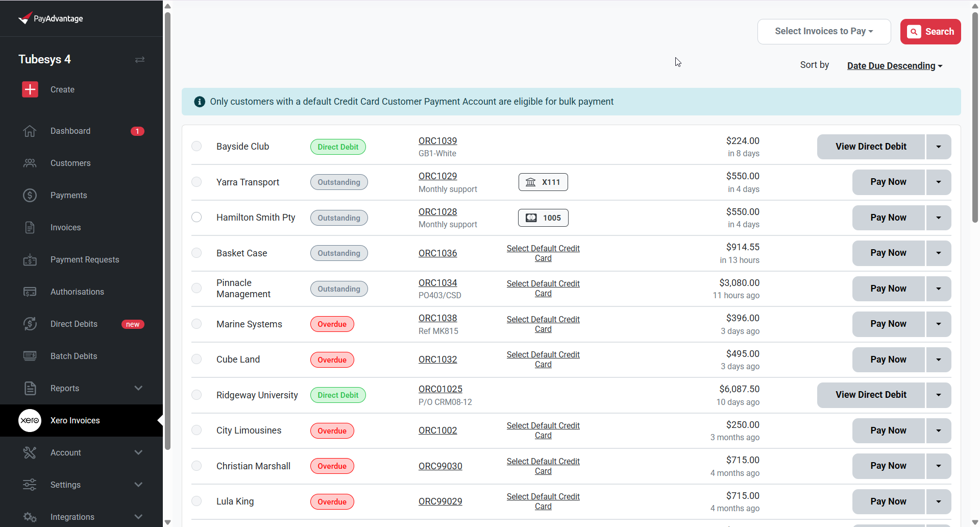Click the Payments dollar icon
The image size is (980, 527).
(x=30, y=195)
